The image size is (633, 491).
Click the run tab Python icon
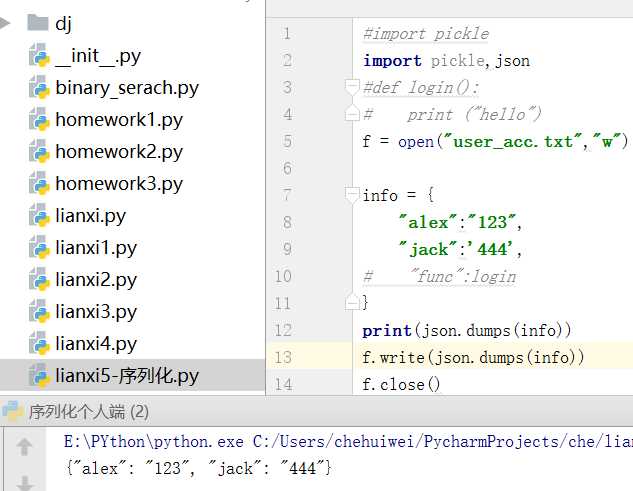coord(12,411)
